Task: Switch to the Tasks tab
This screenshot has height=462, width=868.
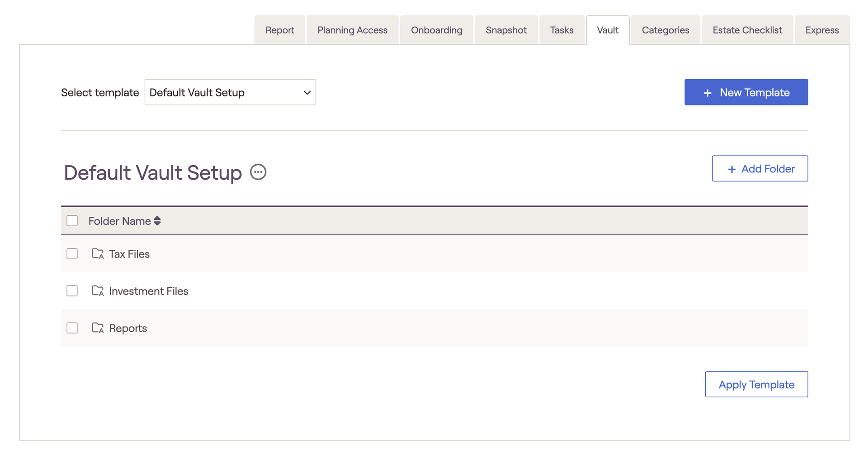Action: click(561, 30)
